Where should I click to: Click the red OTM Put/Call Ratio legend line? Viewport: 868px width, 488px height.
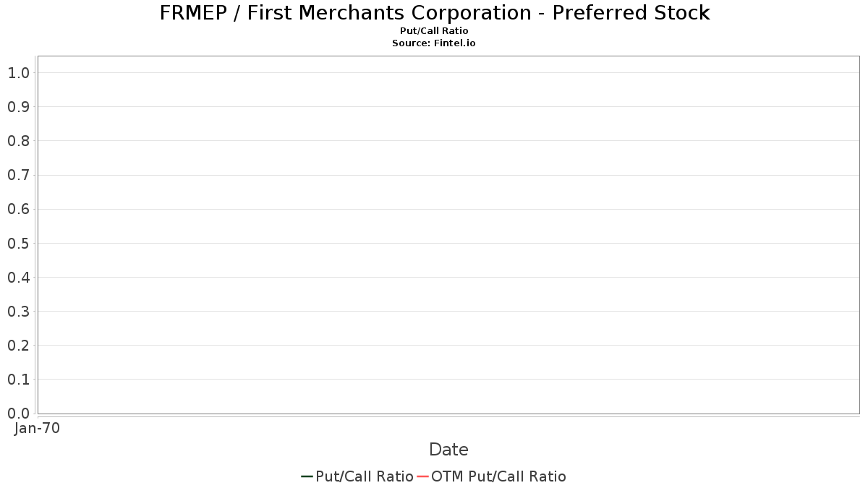click(422, 476)
